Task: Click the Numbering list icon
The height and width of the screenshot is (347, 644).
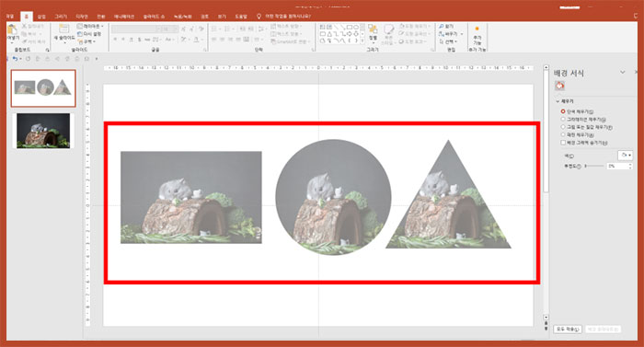Action: click(228, 29)
